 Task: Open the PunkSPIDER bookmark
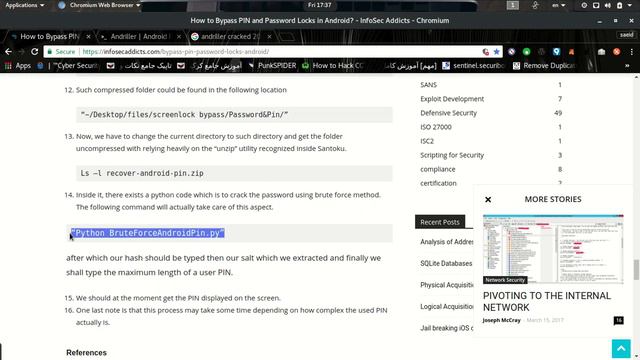point(272,66)
